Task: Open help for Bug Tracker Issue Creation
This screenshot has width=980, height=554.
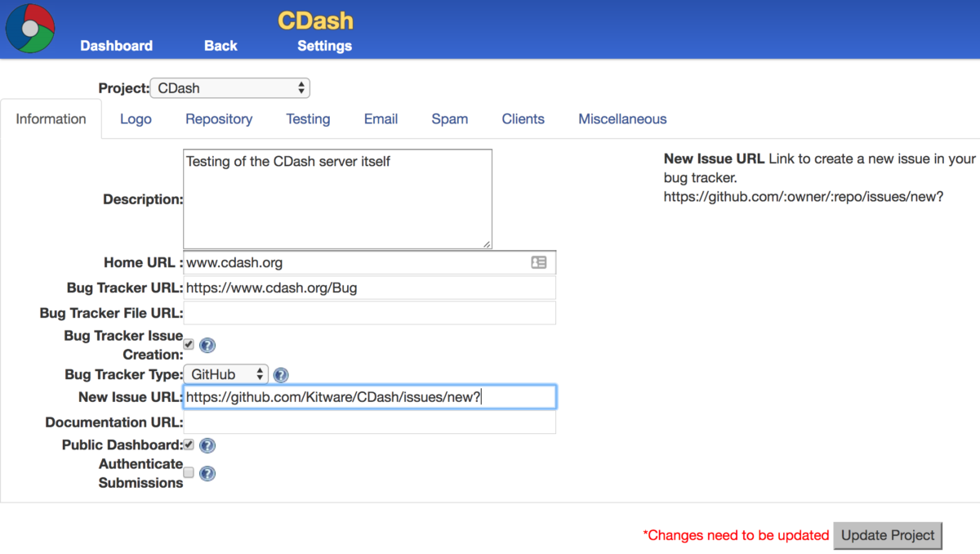Action: pos(207,345)
